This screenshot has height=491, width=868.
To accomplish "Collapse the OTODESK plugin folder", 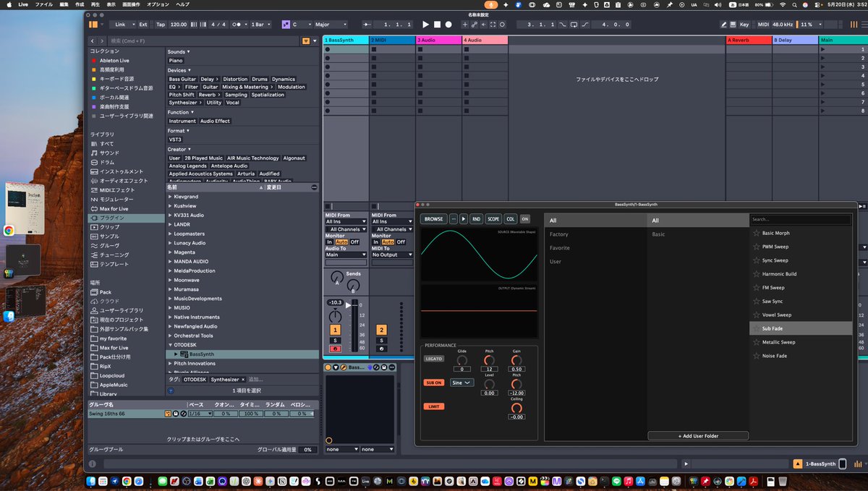I will [171, 345].
